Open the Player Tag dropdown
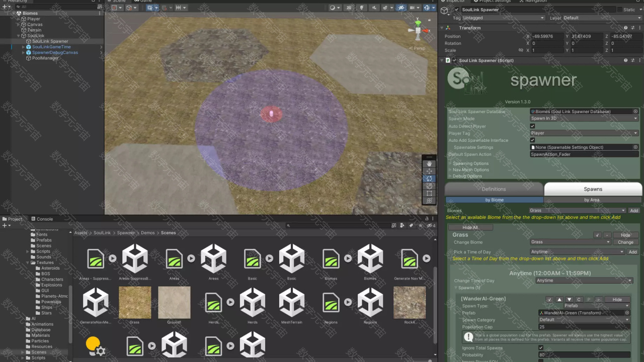Viewport: 644px width, 362px height. click(x=584, y=133)
